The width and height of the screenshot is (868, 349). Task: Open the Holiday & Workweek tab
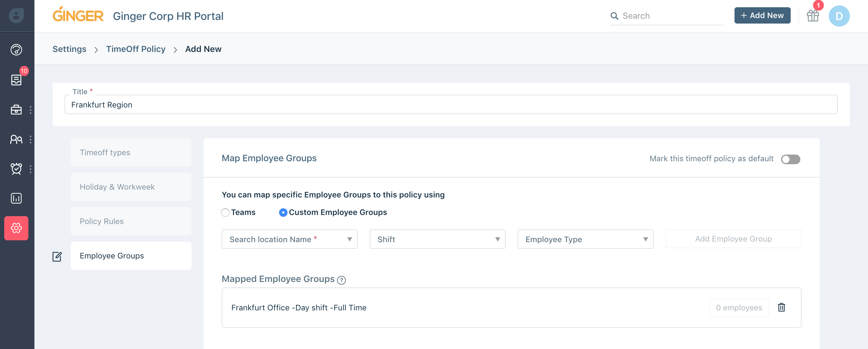131,187
